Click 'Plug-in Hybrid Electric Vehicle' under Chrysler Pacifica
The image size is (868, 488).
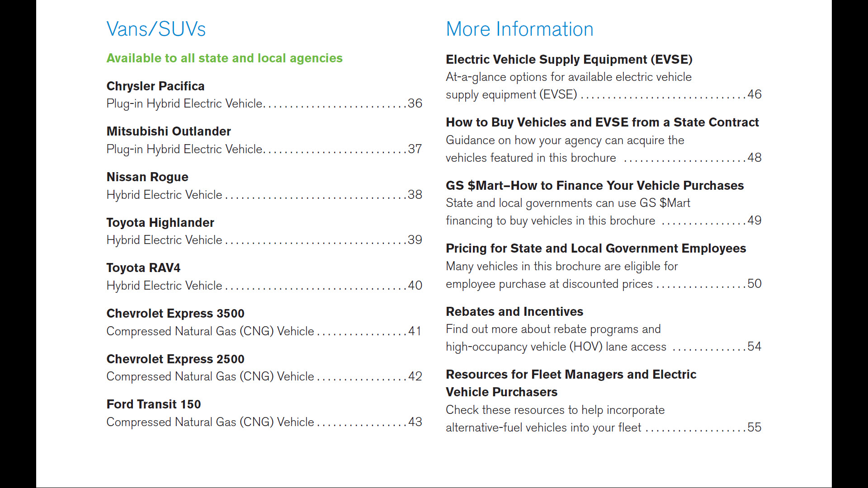(184, 104)
